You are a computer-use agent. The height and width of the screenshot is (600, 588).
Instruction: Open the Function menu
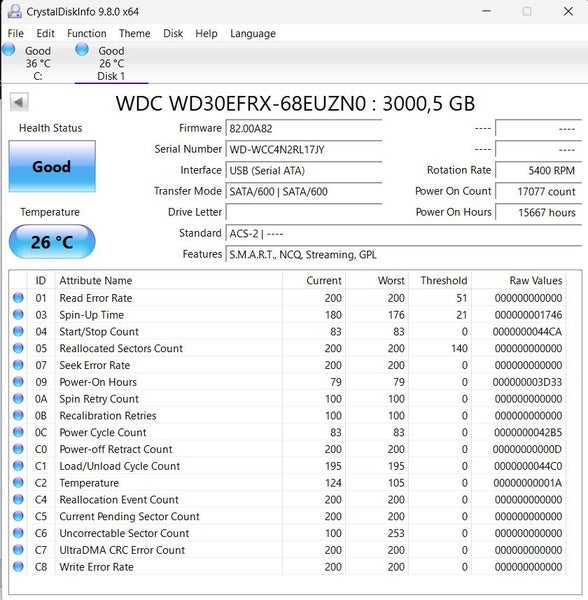[x=87, y=34]
